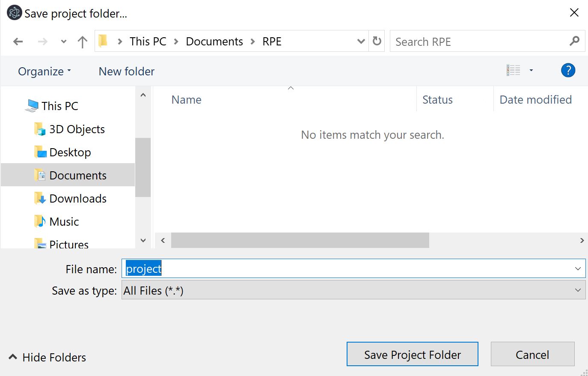Open the Organize menu

(x=45, y=72)
